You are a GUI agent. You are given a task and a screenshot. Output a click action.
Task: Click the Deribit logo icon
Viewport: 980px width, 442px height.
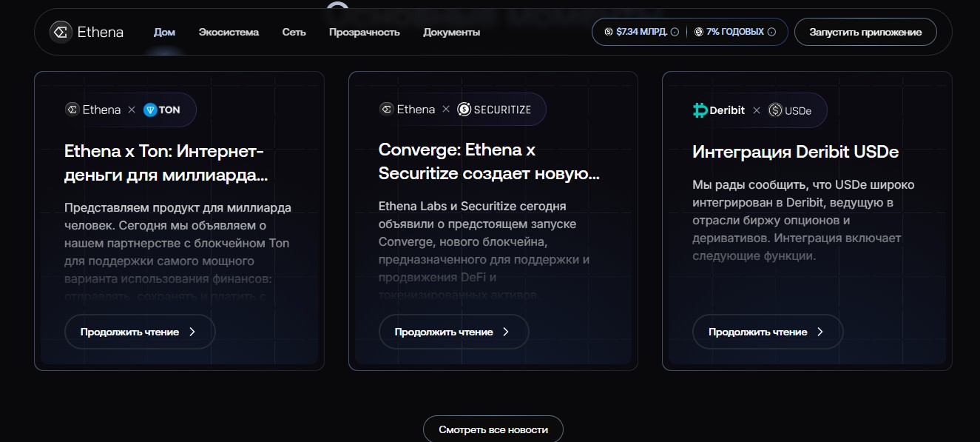click(700, 110)
